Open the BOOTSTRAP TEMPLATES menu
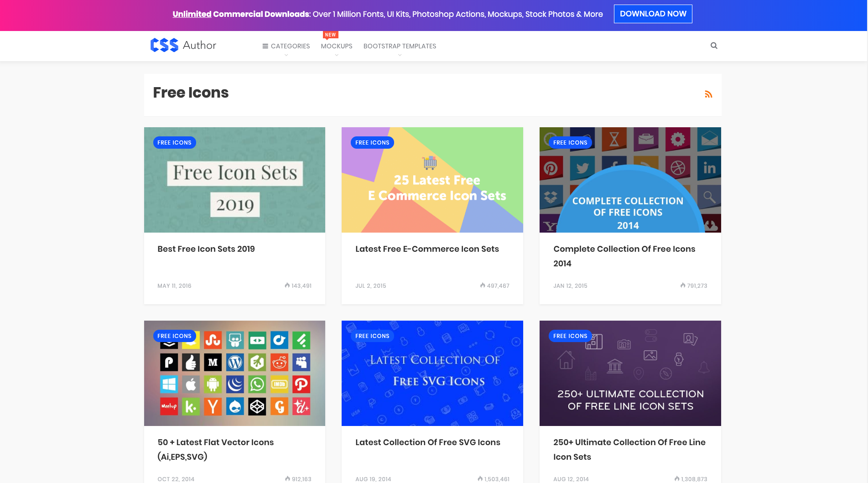This screenshot has height=483, width=868. 400,46
